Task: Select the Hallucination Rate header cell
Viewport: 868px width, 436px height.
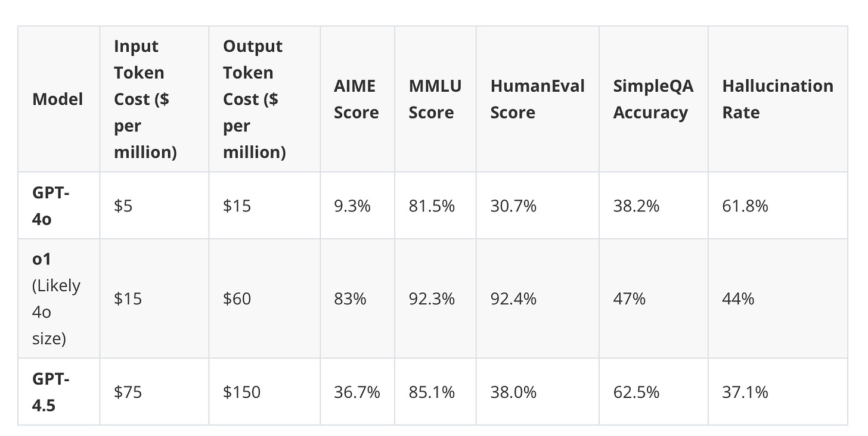Action: 778,99
